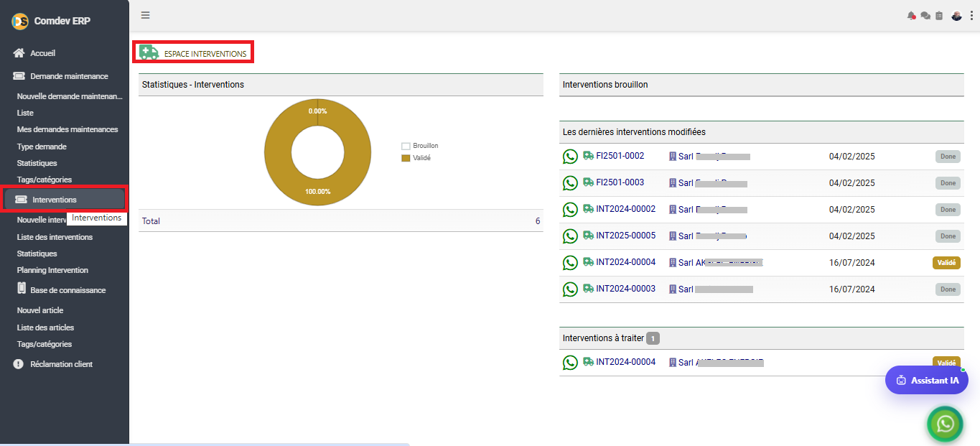
Task: Open the floating WhatsApp chat button
Action: (x=946, y=424)
